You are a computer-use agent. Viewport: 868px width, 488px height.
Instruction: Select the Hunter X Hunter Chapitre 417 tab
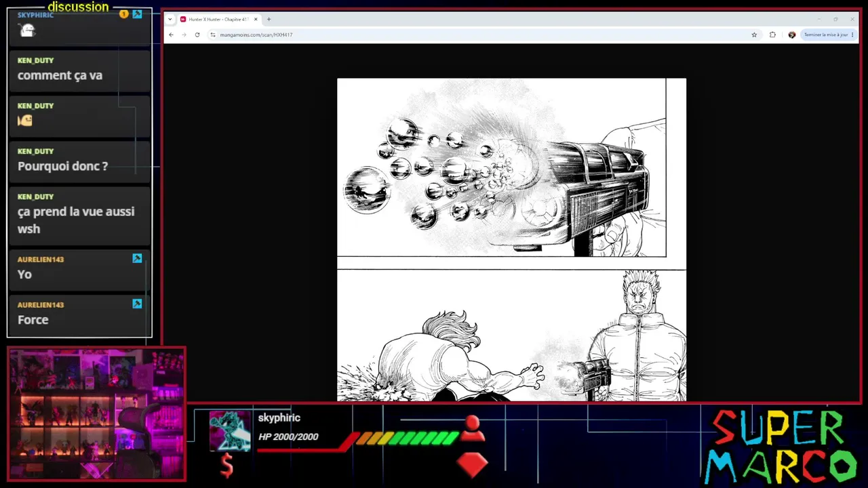pyautogui.click(x=219, y=19)
